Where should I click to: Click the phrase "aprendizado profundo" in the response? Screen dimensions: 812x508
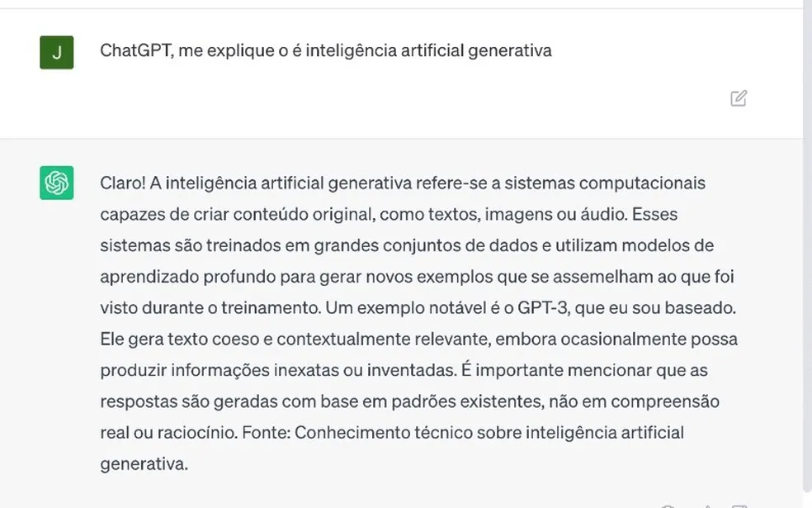tap(185, 276)
